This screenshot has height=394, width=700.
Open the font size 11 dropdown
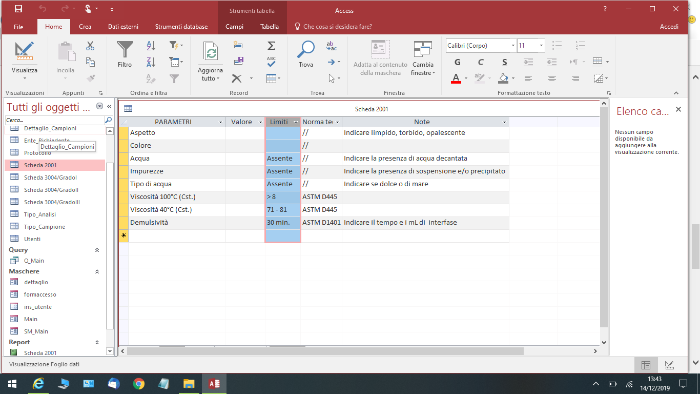pos(541,46)
